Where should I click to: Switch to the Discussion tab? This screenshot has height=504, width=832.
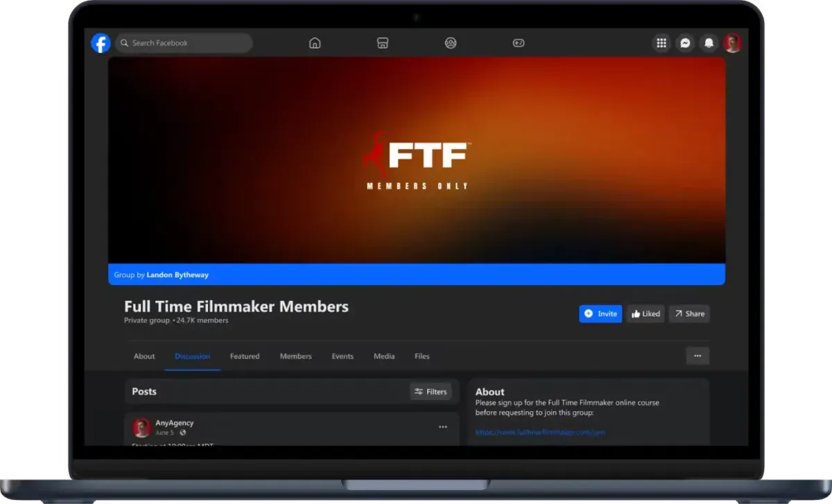tap(193, 356)
